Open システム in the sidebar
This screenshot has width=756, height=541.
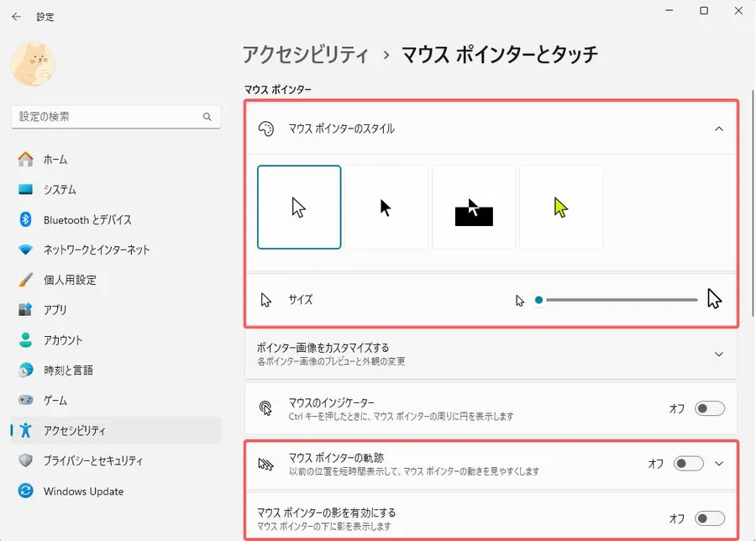point(60,190)
